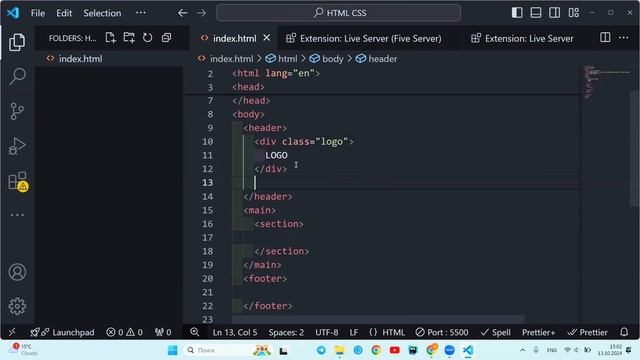This screenshot has width=640, height=360.
Task: Click the HTML CSS command center search box
Action: pos(339,13)
